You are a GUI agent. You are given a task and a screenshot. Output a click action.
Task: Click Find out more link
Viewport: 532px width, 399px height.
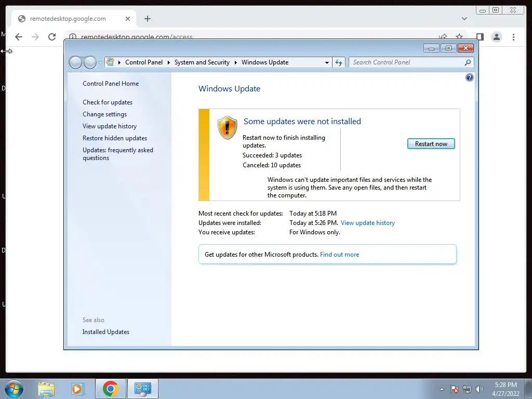[339, 255]
